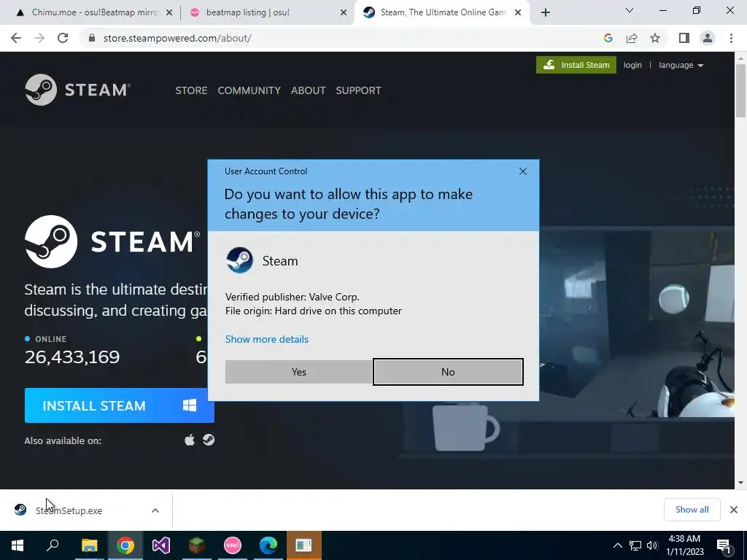
Task: Open Show more details link
Action: click(267, 339)
